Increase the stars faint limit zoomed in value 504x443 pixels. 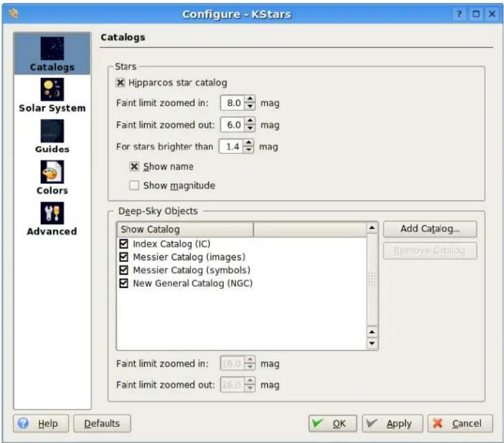click(x=250, y=99)
